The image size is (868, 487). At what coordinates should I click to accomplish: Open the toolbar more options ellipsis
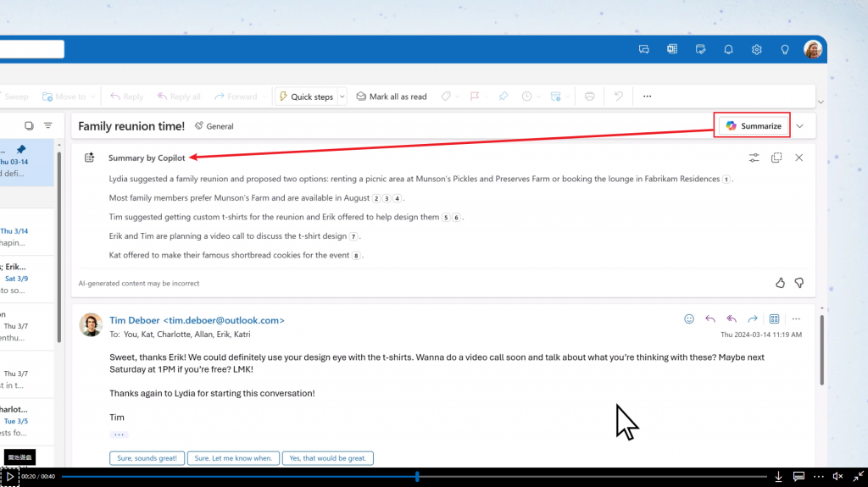[647, 97]
